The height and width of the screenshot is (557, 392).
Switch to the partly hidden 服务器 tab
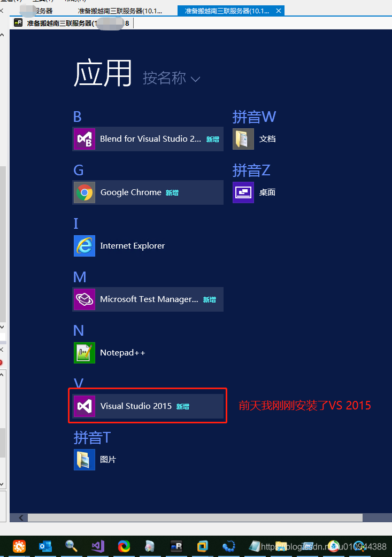point(37,11)
